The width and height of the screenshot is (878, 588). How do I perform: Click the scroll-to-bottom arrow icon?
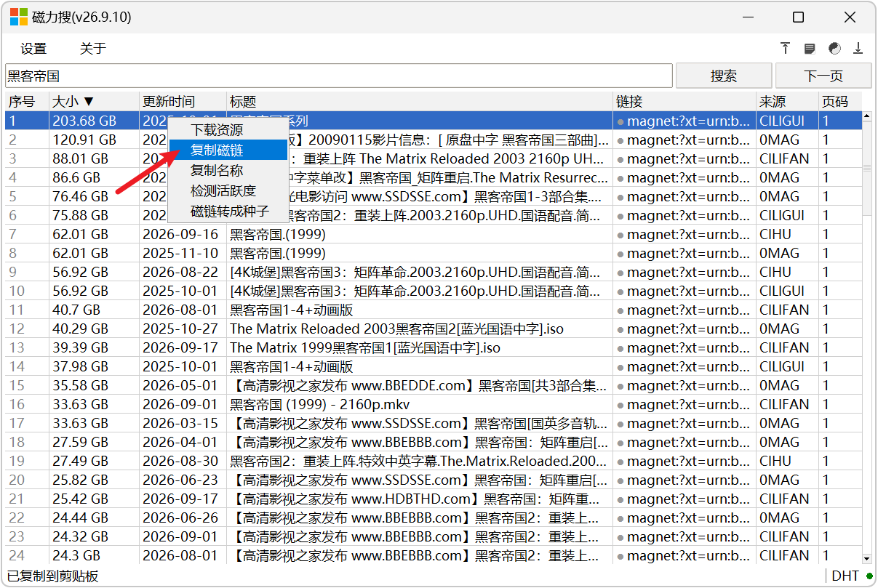point(858,49)
